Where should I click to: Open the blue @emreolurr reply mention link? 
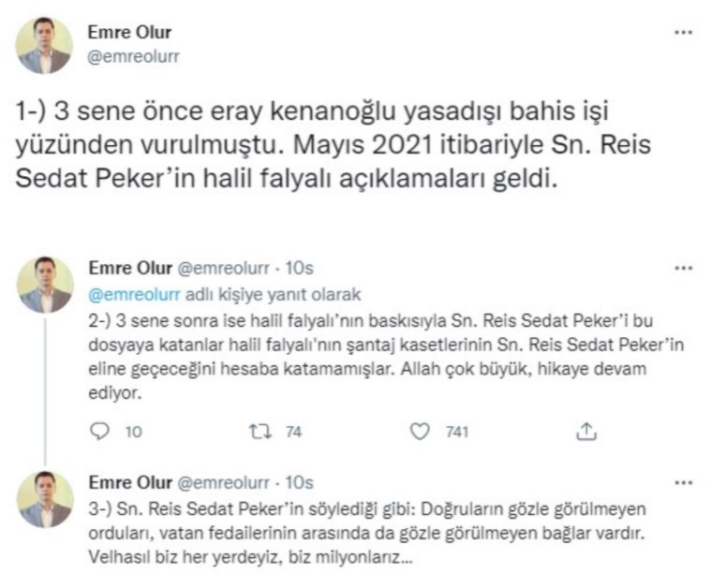[x=134, y=294]
